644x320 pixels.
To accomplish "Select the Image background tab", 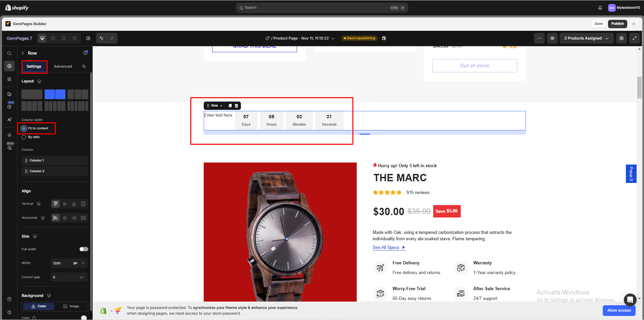I will [x=71, y=306].
